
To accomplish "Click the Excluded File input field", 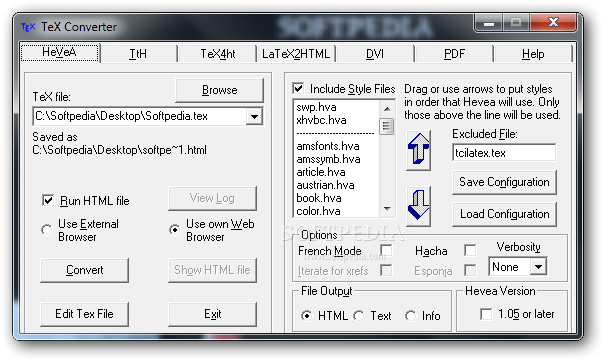I will (x=504, y=153).
